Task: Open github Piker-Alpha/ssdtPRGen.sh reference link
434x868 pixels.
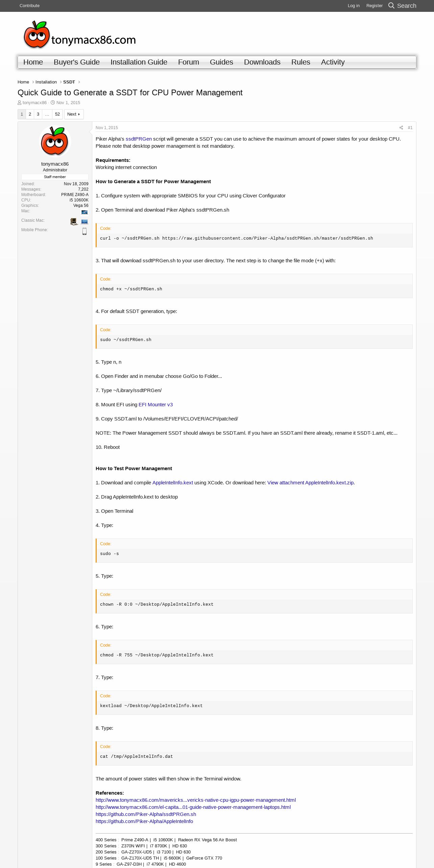Action: coord(146,814)
